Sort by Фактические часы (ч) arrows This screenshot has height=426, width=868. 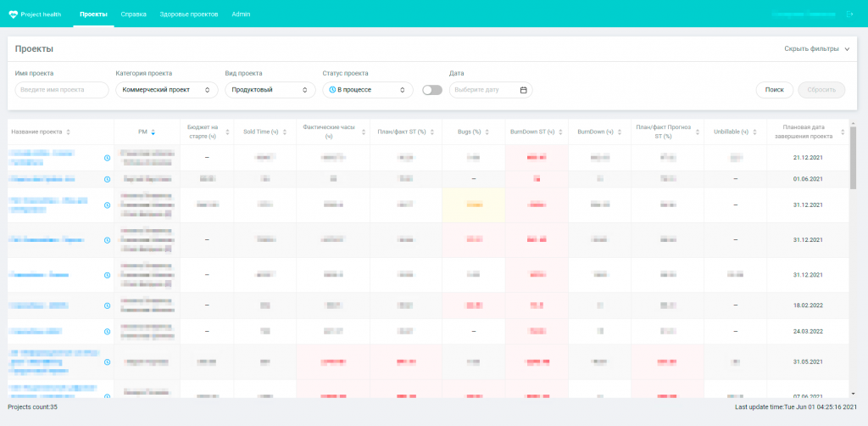[364, 132]
